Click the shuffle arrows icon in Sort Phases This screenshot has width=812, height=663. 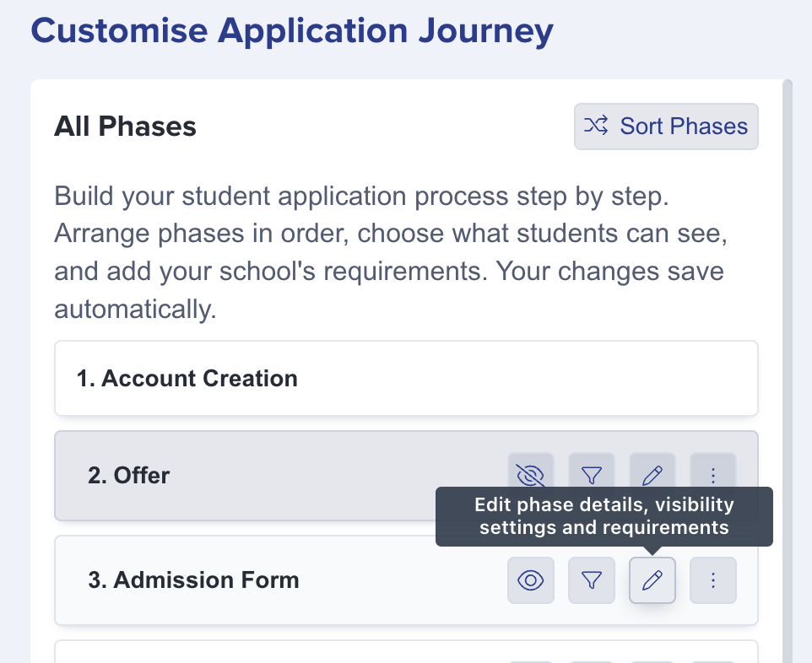tap(596, 126)
